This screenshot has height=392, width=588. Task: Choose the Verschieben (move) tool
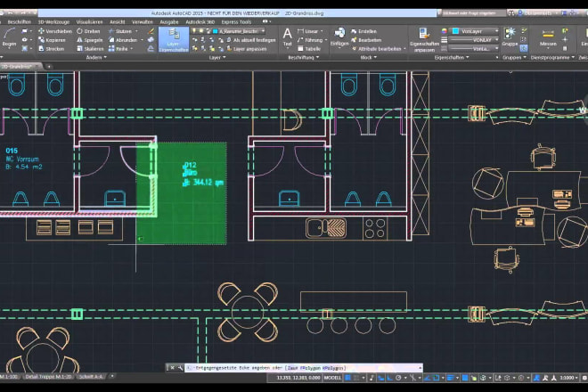[54, 31]
